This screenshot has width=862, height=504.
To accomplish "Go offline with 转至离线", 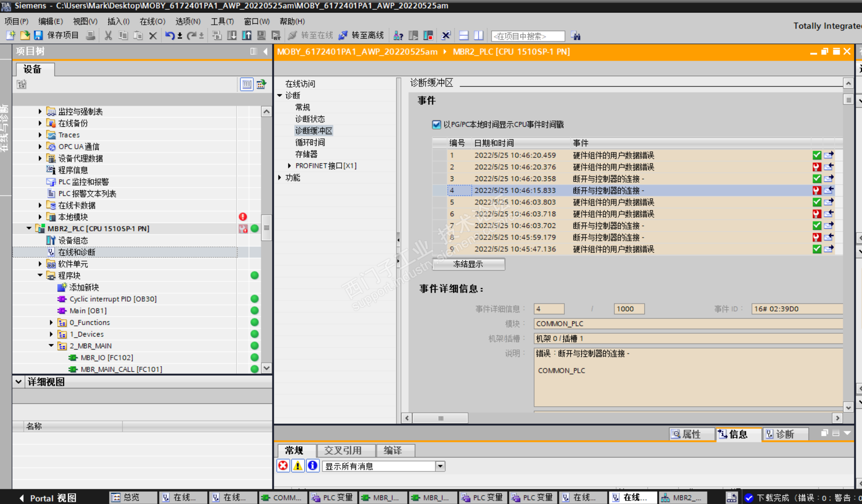I will click(x=361, y=36).
